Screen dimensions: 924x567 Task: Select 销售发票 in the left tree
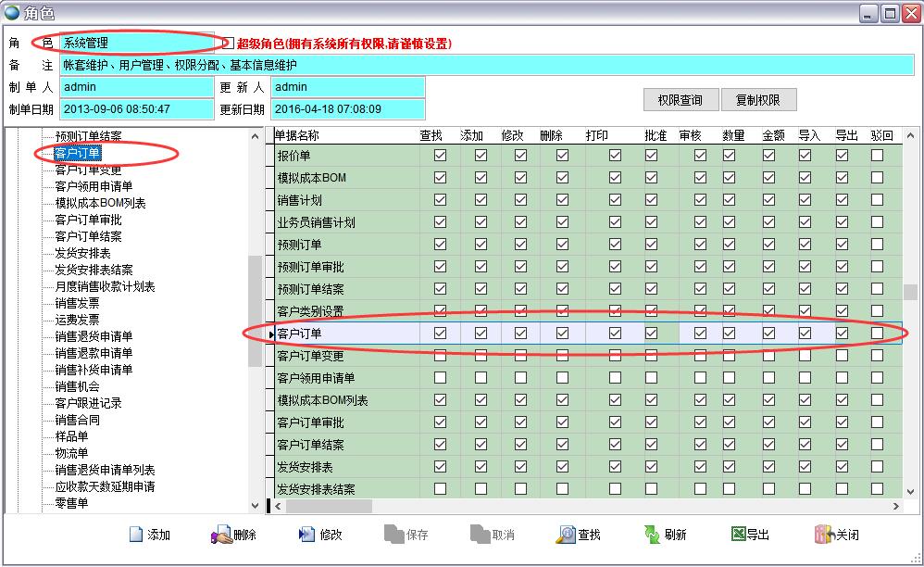click(x=77, y=303)
